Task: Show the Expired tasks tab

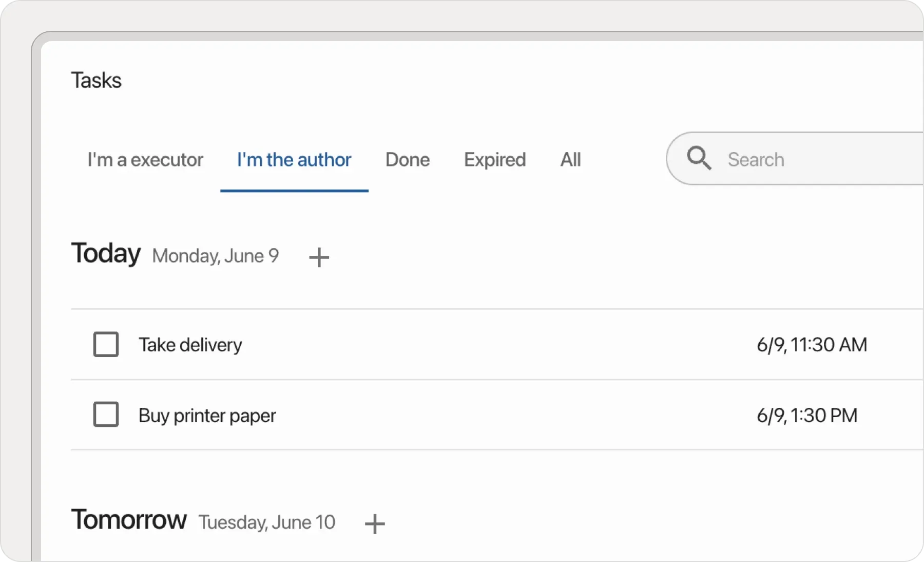Action: (x=494, y=160)
